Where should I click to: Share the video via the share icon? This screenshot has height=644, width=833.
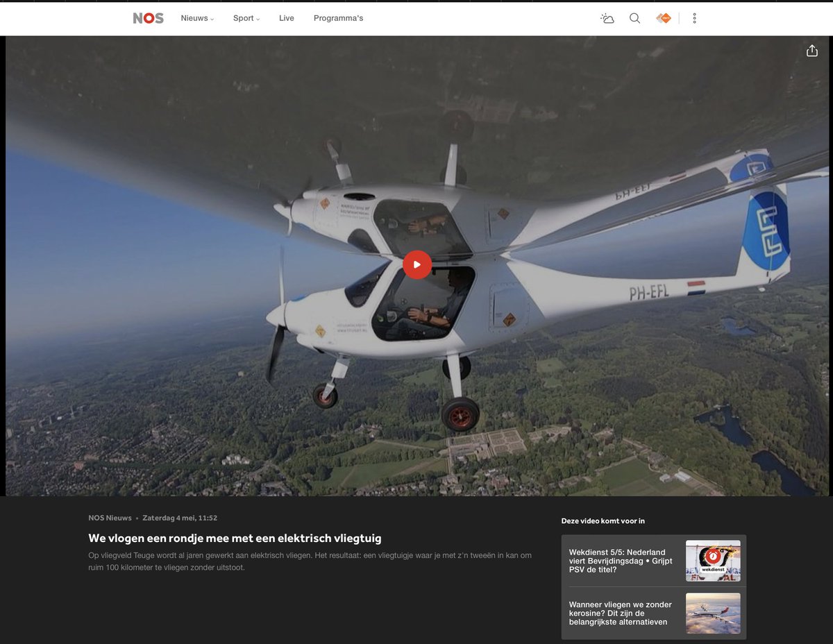812,51
